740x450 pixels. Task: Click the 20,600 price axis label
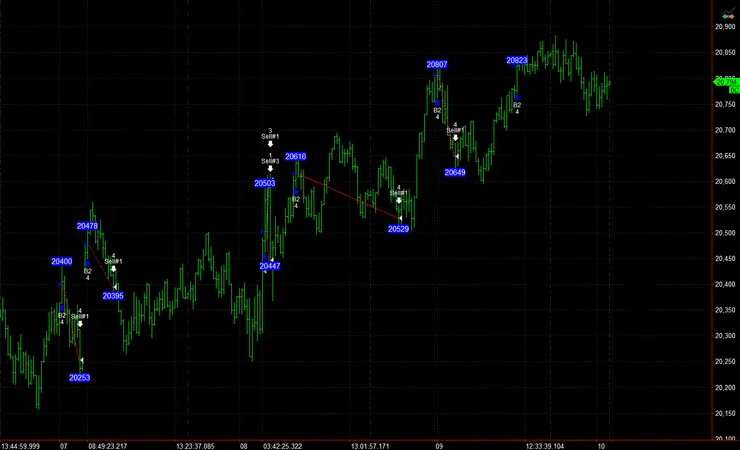(725, 182)
